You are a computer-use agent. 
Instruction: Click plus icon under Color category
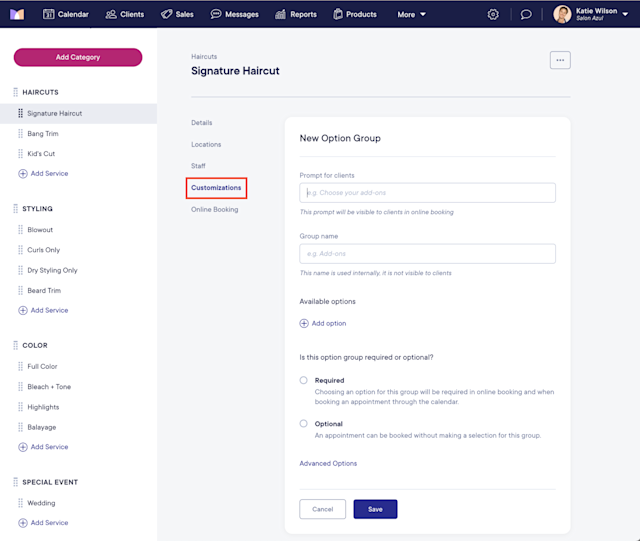(x=23, y=447)
